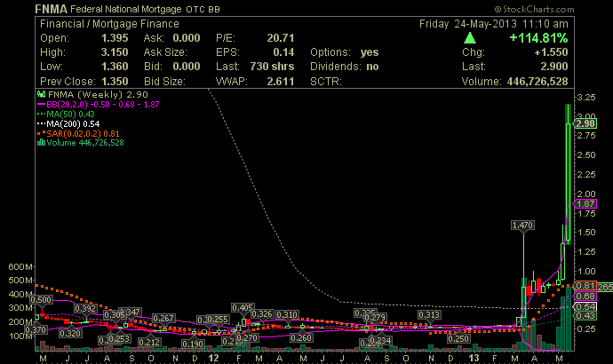Click the 0.212 low price label

tap(149, 342)
